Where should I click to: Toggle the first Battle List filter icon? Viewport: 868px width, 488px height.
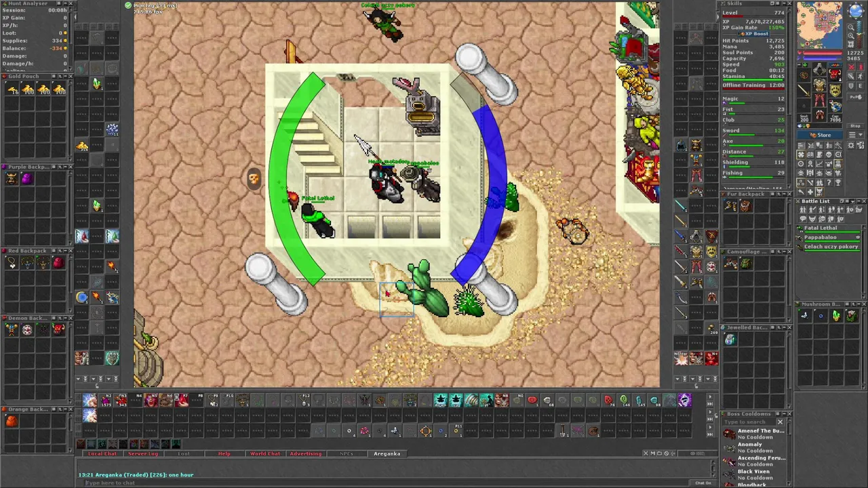click(x=803, y=209)
